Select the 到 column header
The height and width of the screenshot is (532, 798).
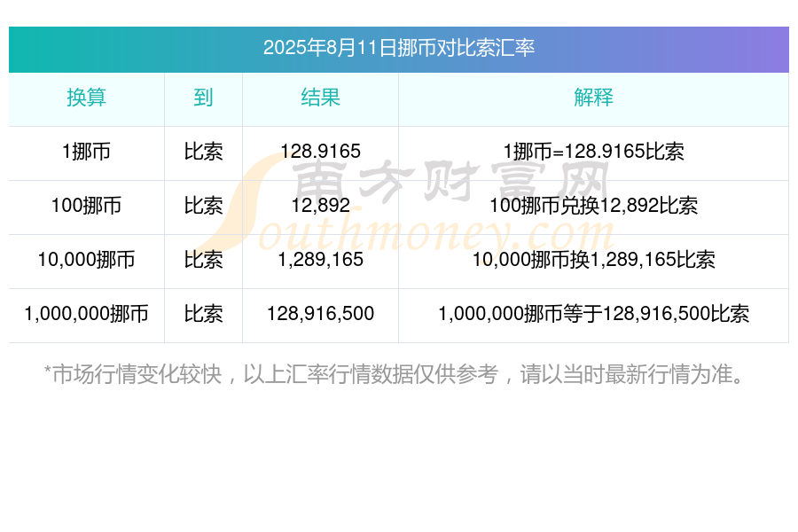[x=203, y=98]
